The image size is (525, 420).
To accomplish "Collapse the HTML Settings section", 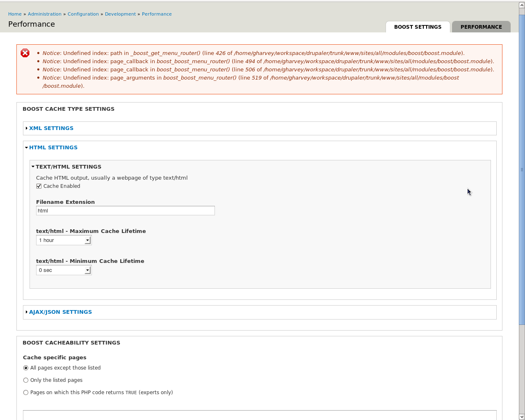I will 53,148.
